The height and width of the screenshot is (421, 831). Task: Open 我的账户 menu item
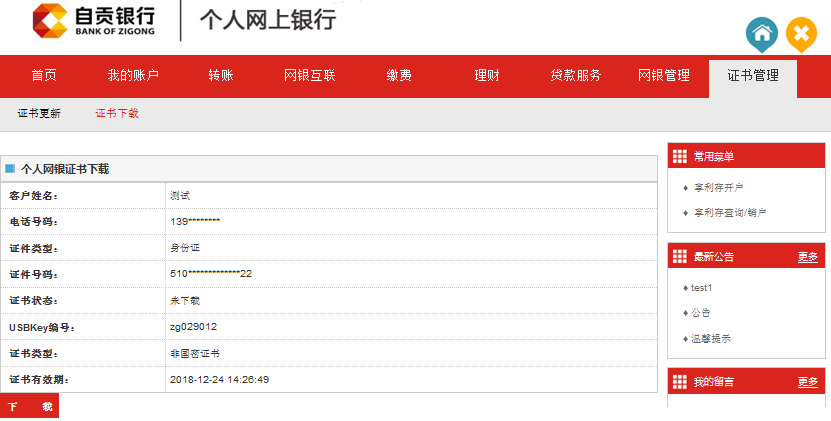(x=133, y=76)
